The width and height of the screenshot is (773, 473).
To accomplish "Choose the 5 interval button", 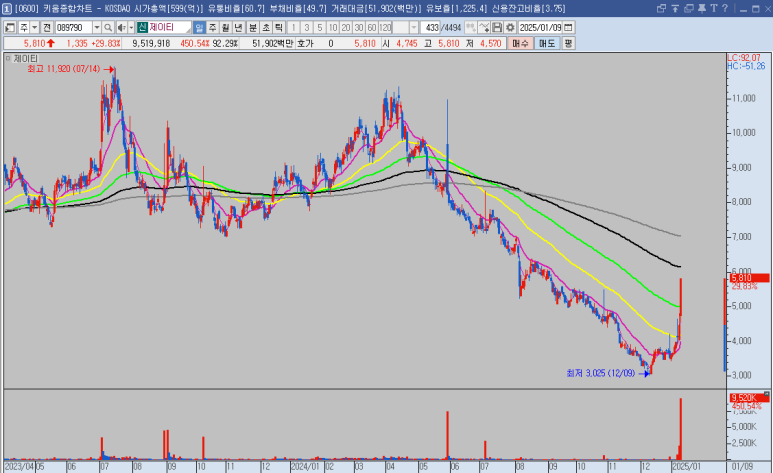I will [x=320, y=28].
